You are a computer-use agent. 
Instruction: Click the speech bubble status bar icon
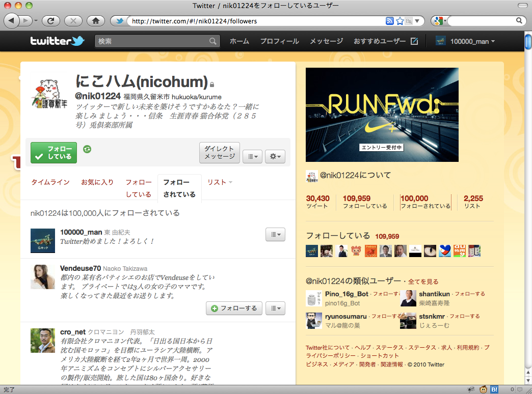519,390
